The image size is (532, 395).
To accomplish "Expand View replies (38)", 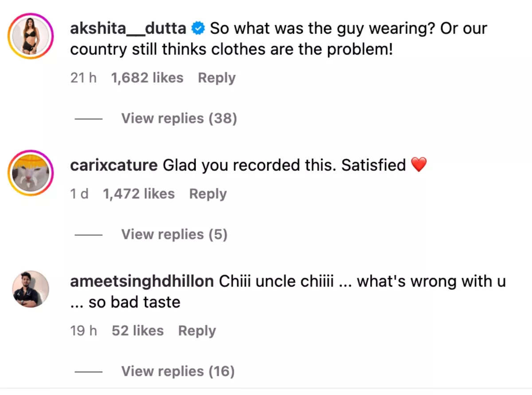I will tap(179, 118).
